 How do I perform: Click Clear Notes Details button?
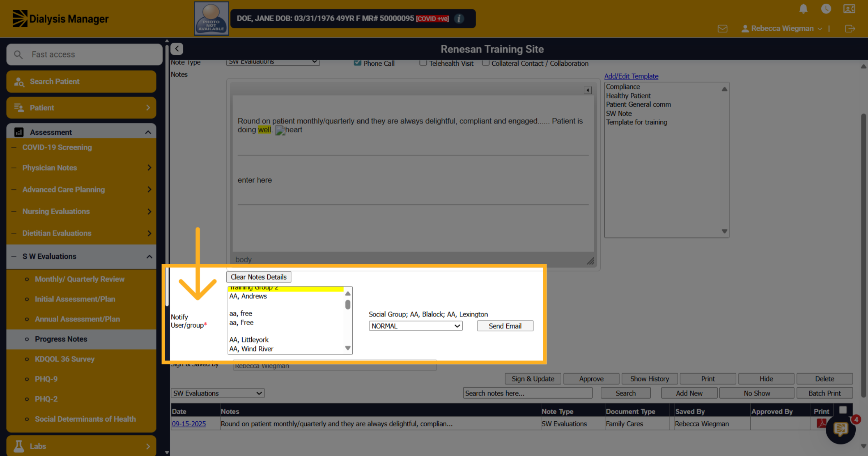259,277
